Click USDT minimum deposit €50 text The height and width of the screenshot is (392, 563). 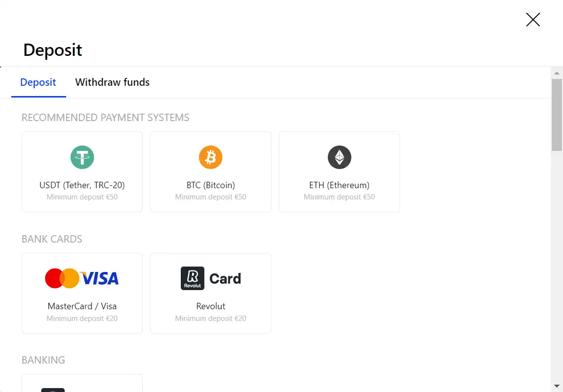pos(82,197)
